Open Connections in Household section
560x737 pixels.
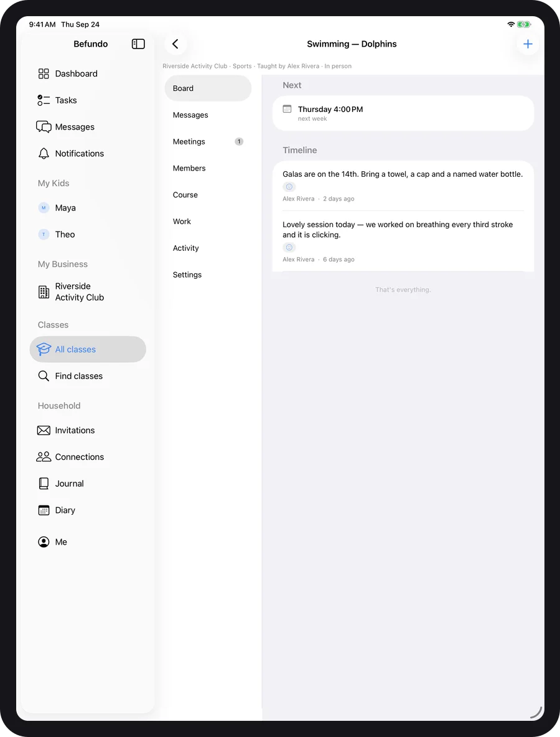(88, 457)
